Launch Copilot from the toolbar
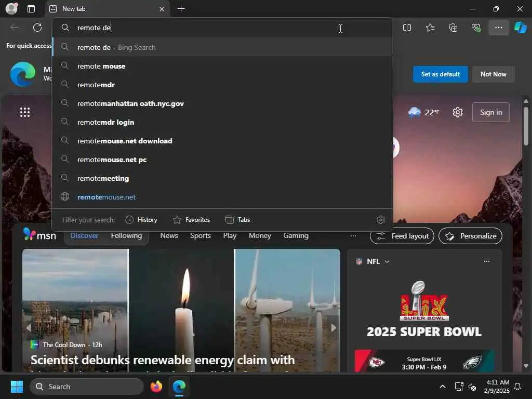 point(520,28)
